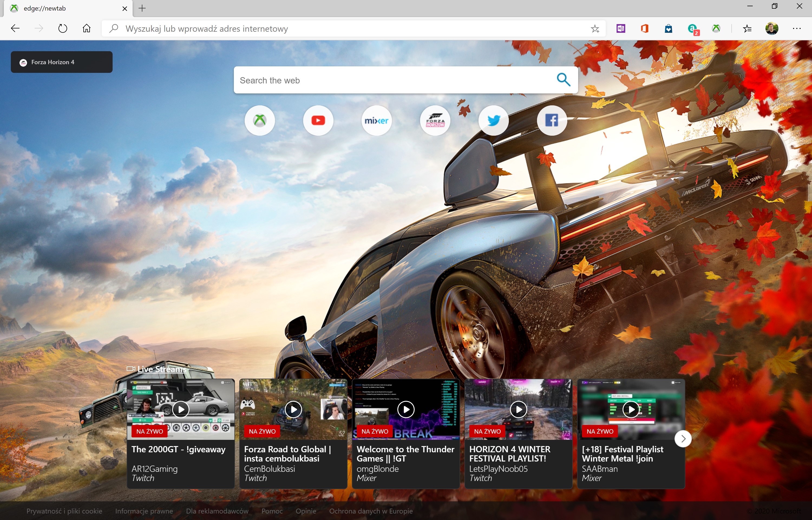This screenshot has height=520, width=812.
Task: Click the SAABman channel name
Action: 600,469
